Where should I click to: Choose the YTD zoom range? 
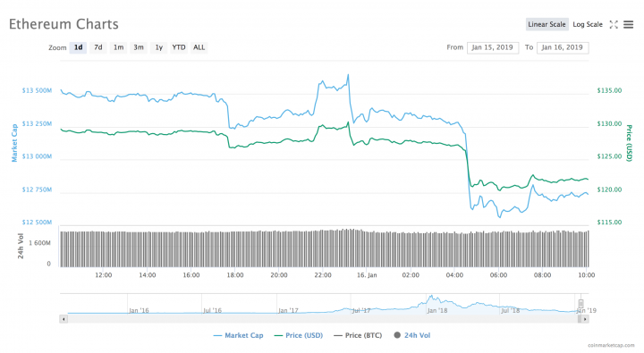click(179, 47)
